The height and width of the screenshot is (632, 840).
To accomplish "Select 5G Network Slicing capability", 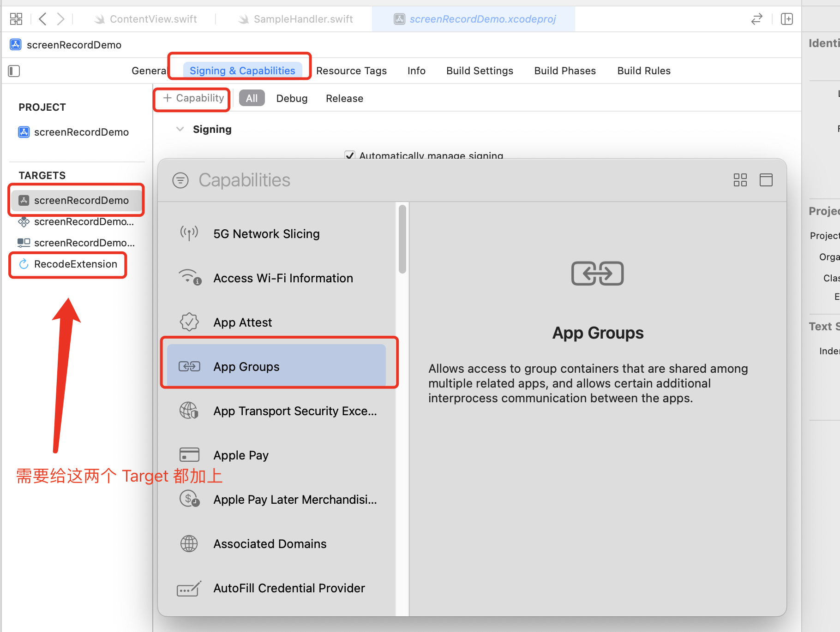I will pyautogui.click(x=276, y=234).
